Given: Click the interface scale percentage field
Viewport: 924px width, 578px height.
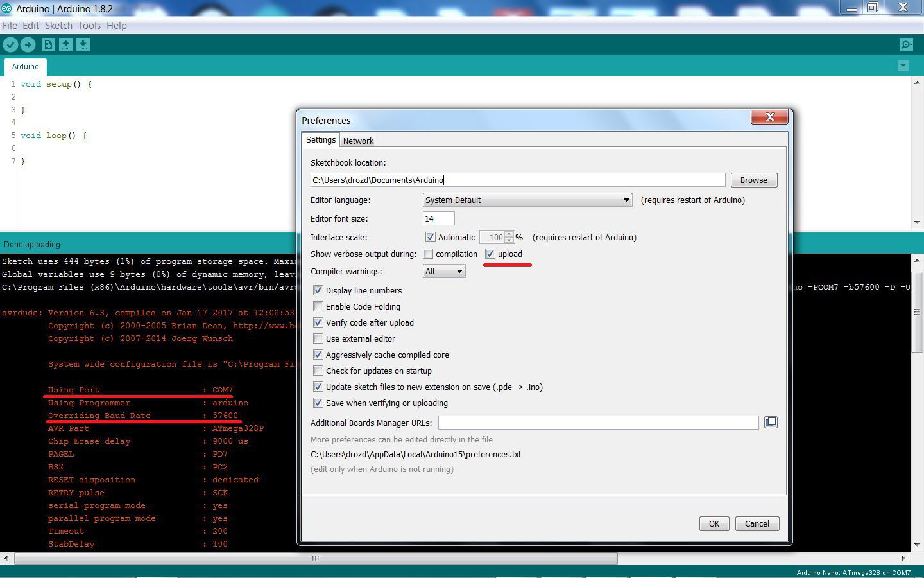Looking at the screenshot, I should click(492, 237).
